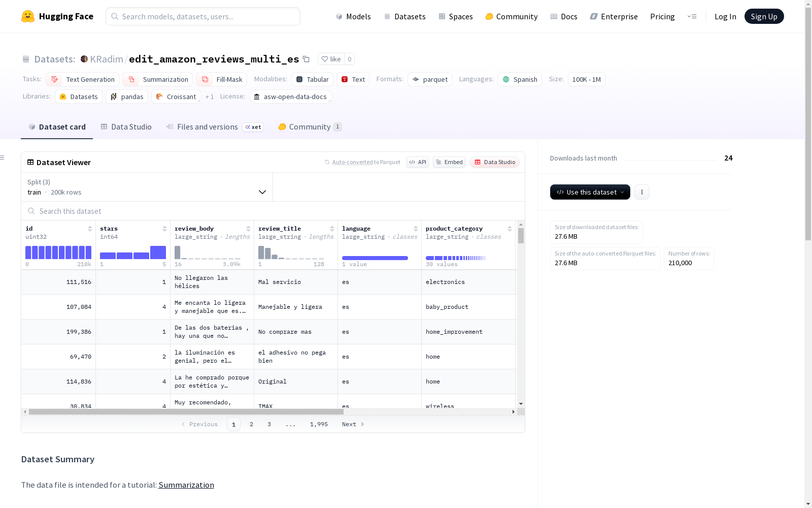Click Next page in pagination

353,424
